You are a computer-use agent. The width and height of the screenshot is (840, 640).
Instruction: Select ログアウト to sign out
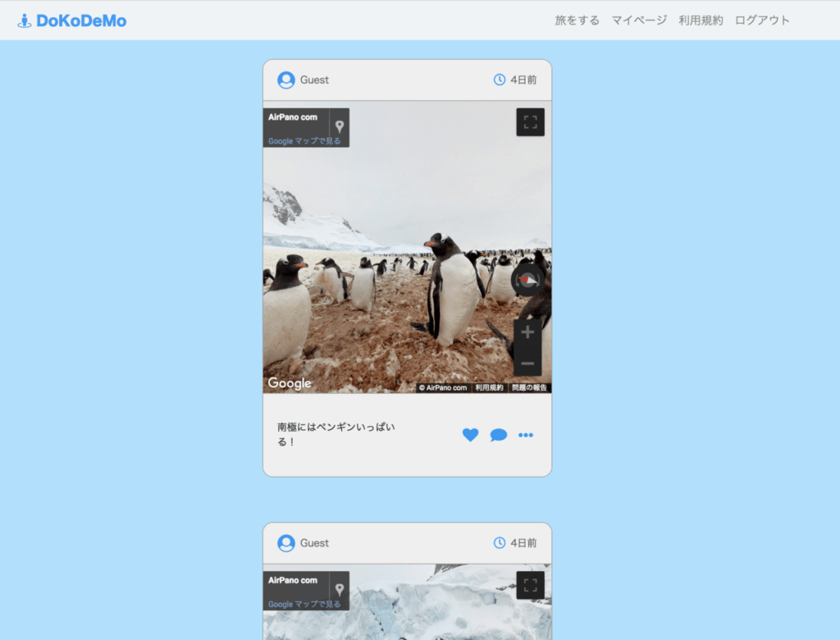pyautogui.click(x=762, y=21)
